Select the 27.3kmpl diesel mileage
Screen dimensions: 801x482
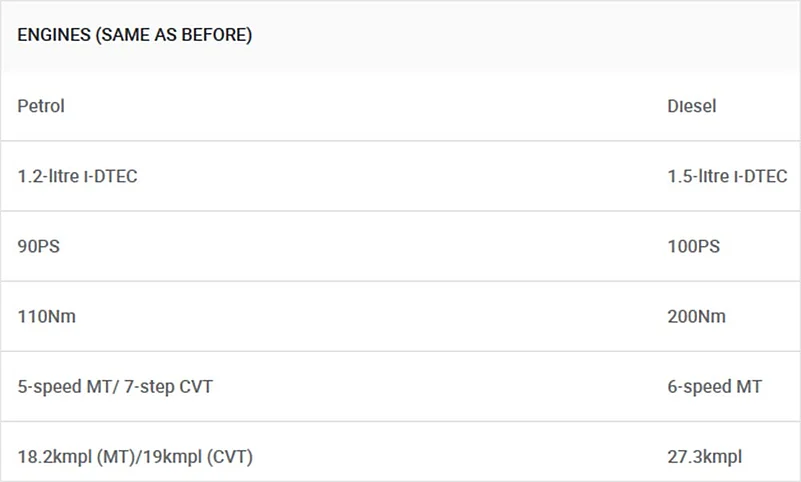(705, 457)
